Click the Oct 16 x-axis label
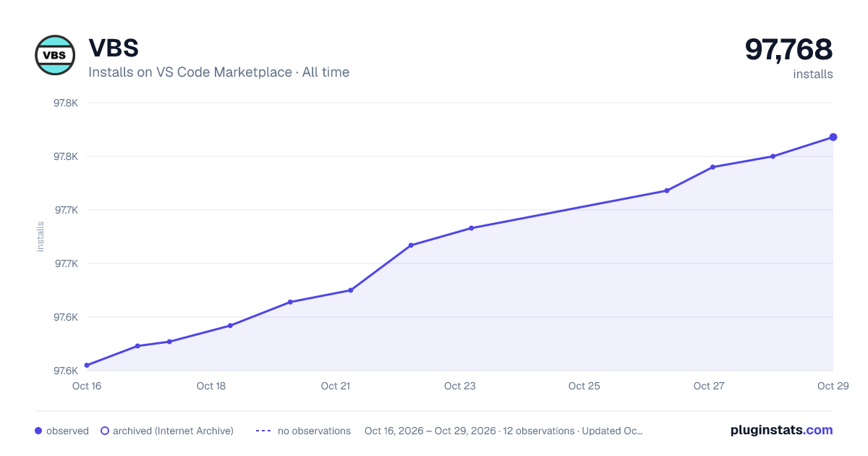The width and height of the screenshot is (868, 456). pyautogui.click(x=87, y=386)
